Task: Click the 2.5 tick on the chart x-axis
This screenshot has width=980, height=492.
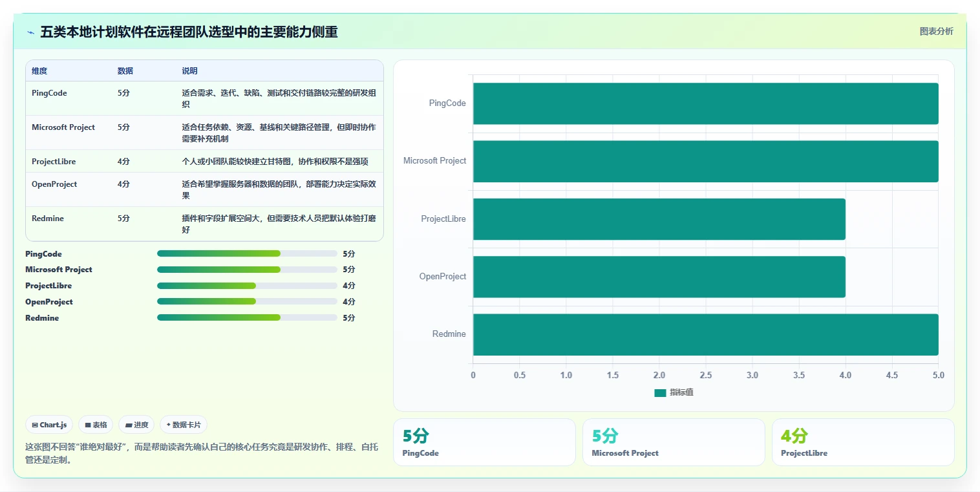Action: pyautogui.click(x=706, y=375)
